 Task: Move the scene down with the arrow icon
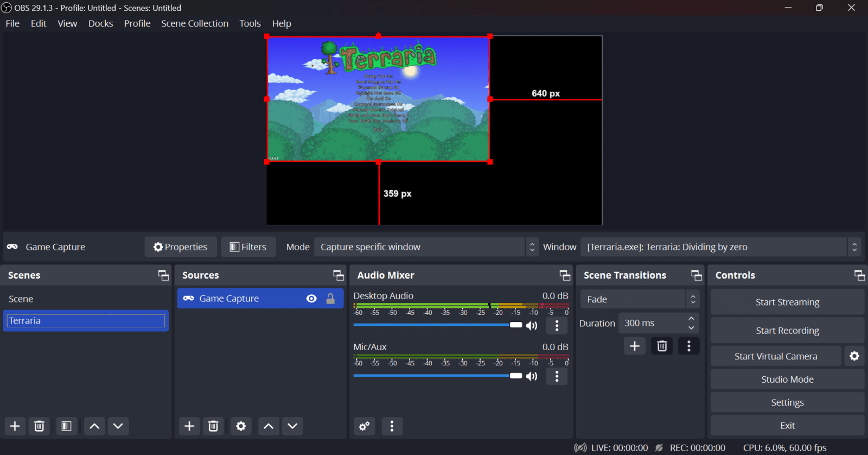point(118,426)
